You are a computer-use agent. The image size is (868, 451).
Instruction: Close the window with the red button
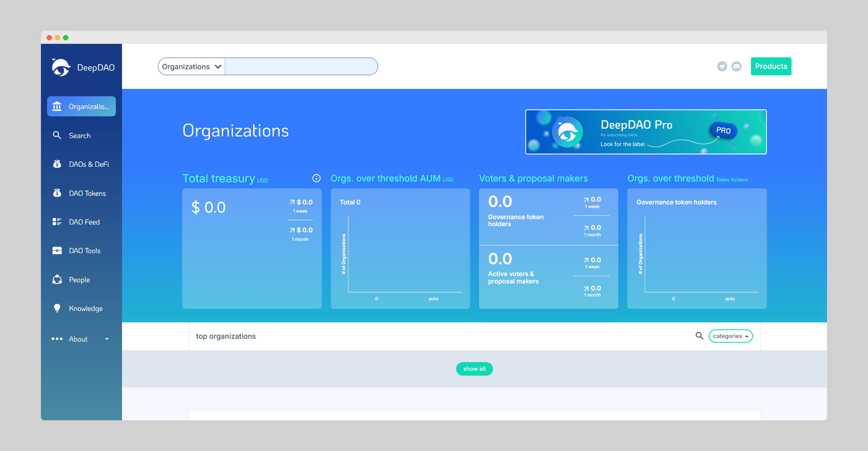pyautogui.click(x=49, y=38)
